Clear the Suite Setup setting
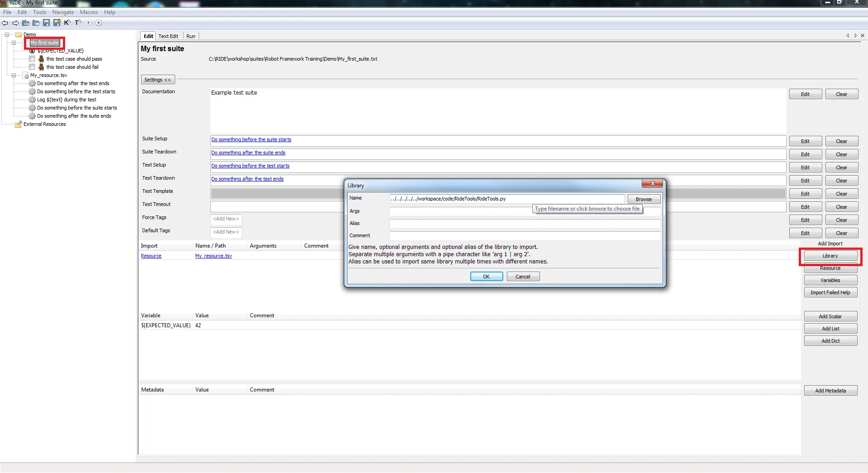This screenshot has width=868, height=473. [x=841, y=141]
